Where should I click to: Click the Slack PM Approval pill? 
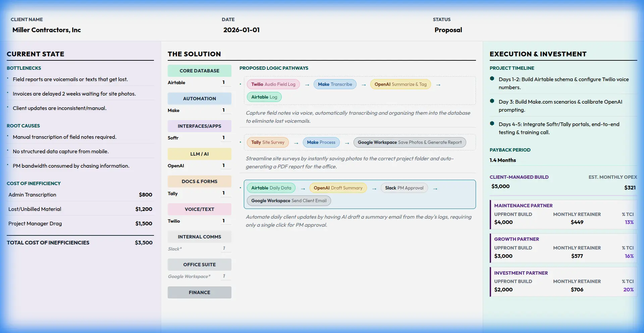[x=404, y=188]
